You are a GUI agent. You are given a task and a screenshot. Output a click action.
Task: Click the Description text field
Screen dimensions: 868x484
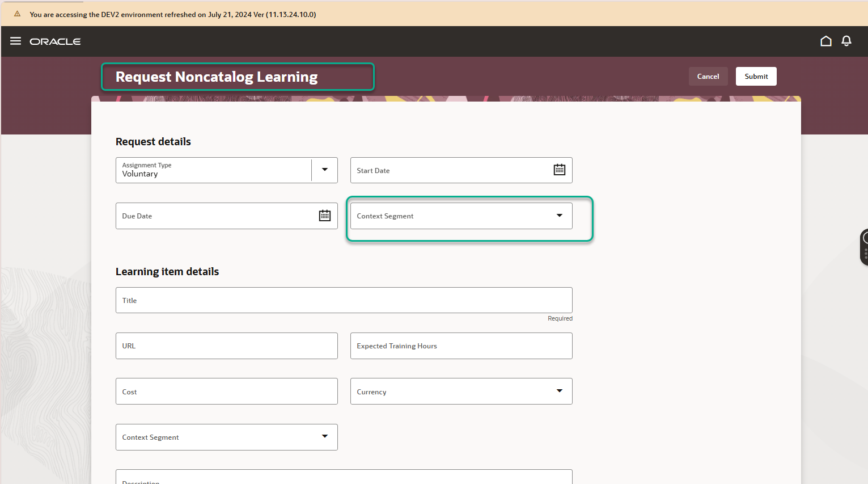(344, 477)
